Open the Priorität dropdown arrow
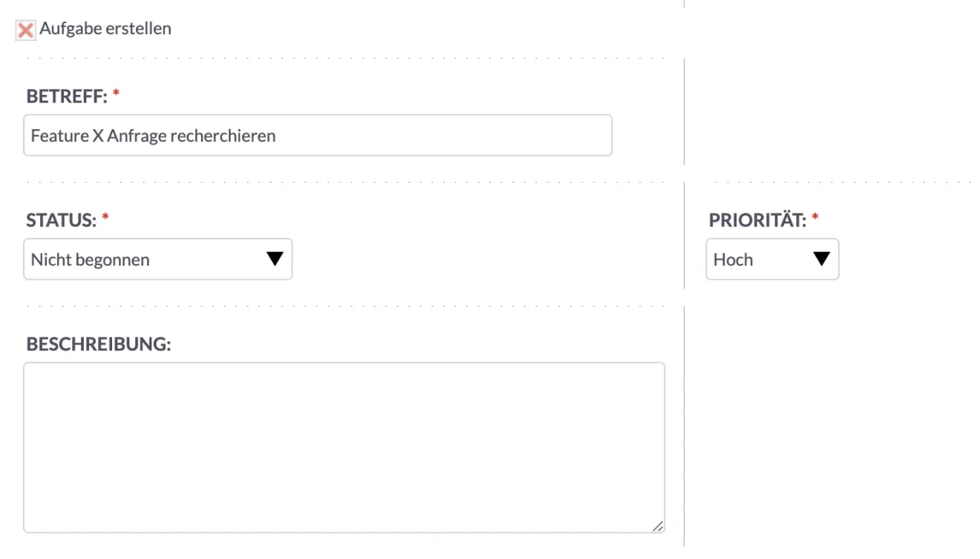This screenshot has width=980, height=559. [821, 258]
